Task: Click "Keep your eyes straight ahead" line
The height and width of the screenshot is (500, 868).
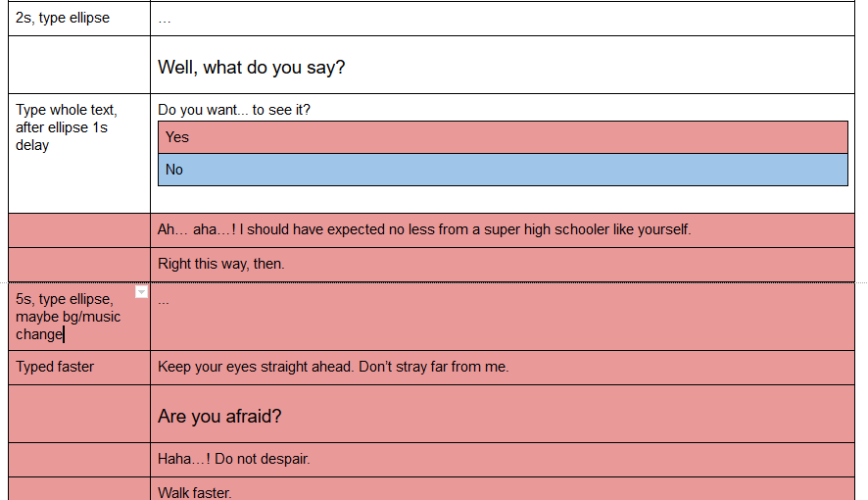Action: tap(333, 367)
